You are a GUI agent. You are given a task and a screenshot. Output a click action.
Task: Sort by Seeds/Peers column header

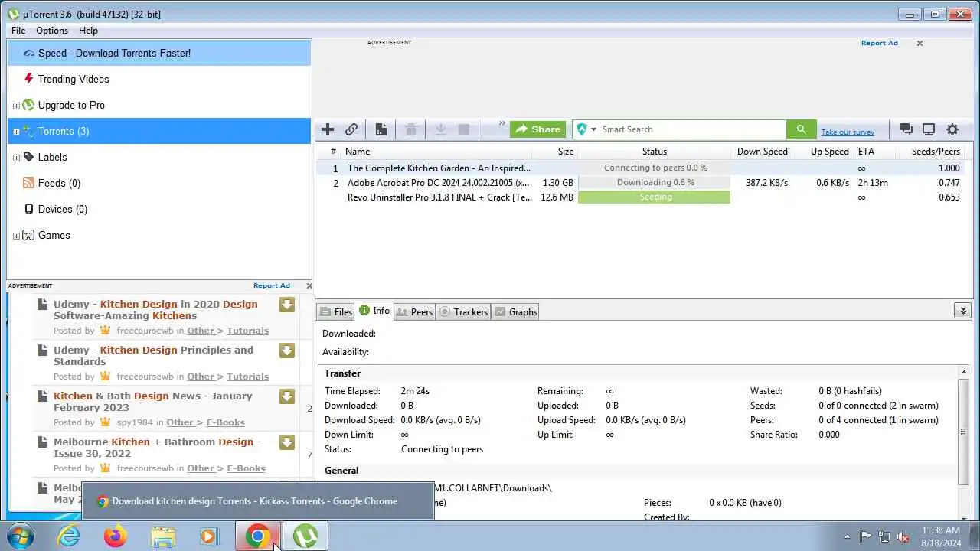coord(935,152)
